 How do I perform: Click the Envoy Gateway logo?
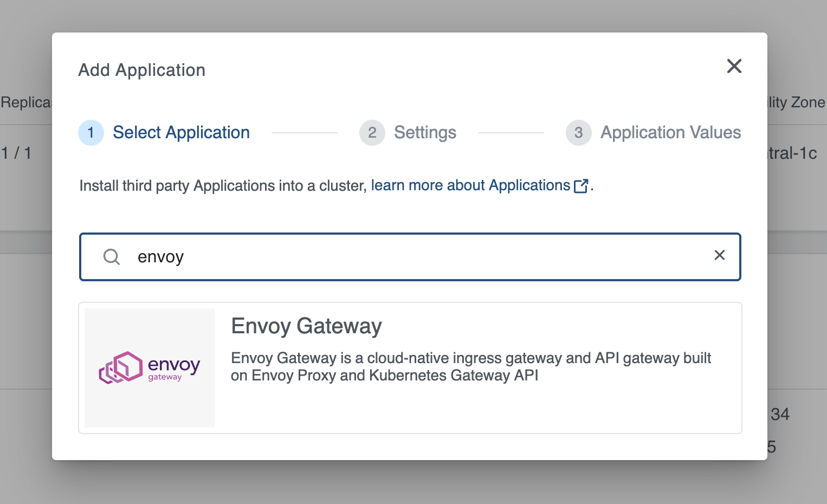tap(149, 367)
